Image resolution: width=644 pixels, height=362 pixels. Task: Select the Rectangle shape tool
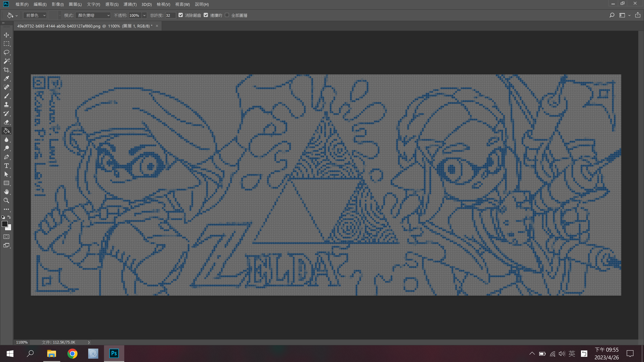coord(7,183)
